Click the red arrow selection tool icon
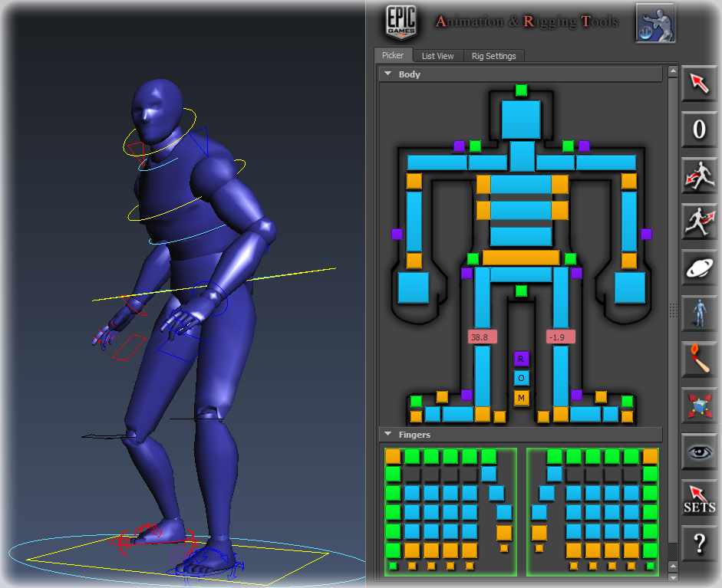Screen dimensions: 722x588 click(699, 84)
